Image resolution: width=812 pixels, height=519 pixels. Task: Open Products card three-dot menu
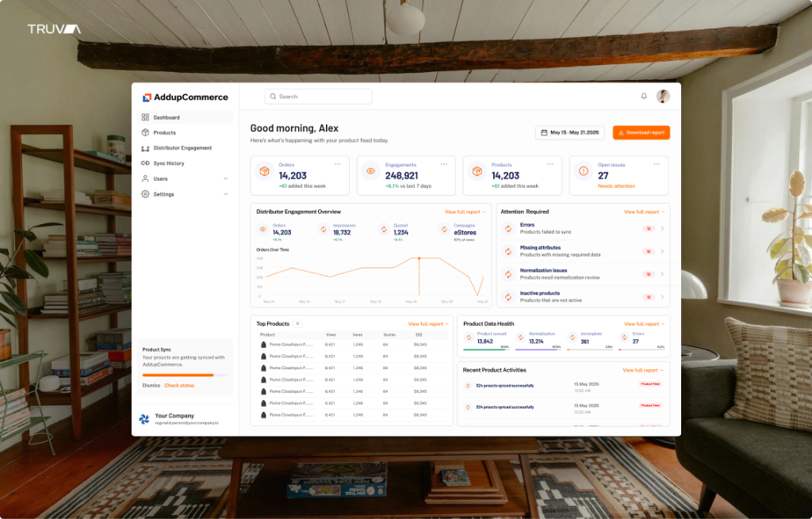click(550, 164)
